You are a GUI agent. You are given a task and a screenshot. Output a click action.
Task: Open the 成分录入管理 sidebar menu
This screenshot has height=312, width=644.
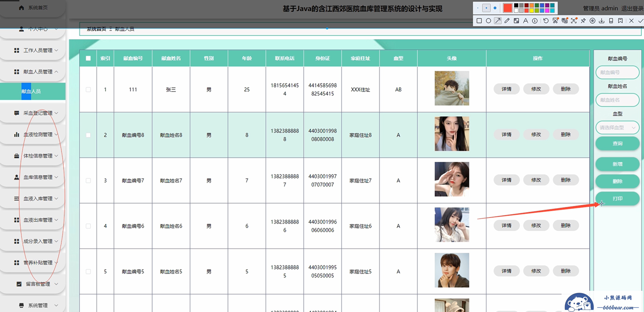click(33, 241)
